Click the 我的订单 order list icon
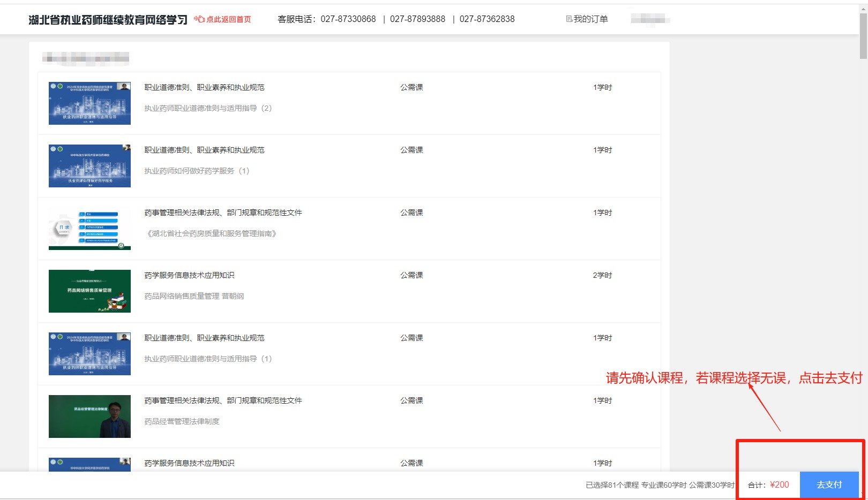The height and width of the screenshot is (500, 868). pyautogui.click(x=569, y=19)
